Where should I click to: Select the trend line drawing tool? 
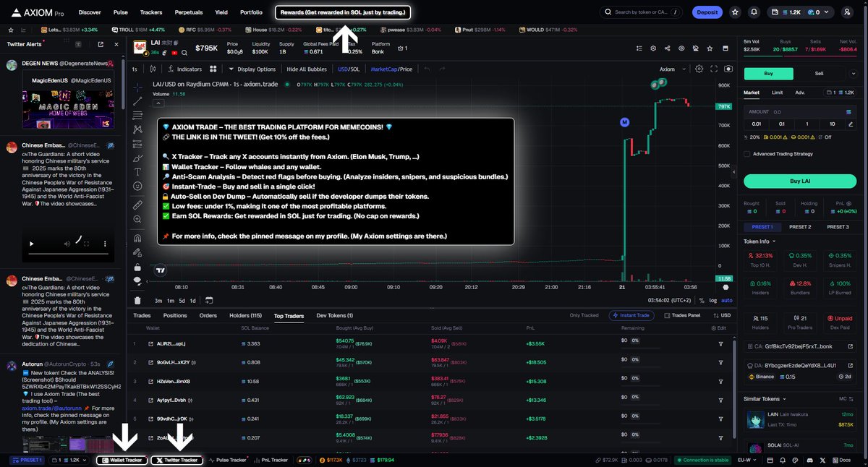pos(137,100)
